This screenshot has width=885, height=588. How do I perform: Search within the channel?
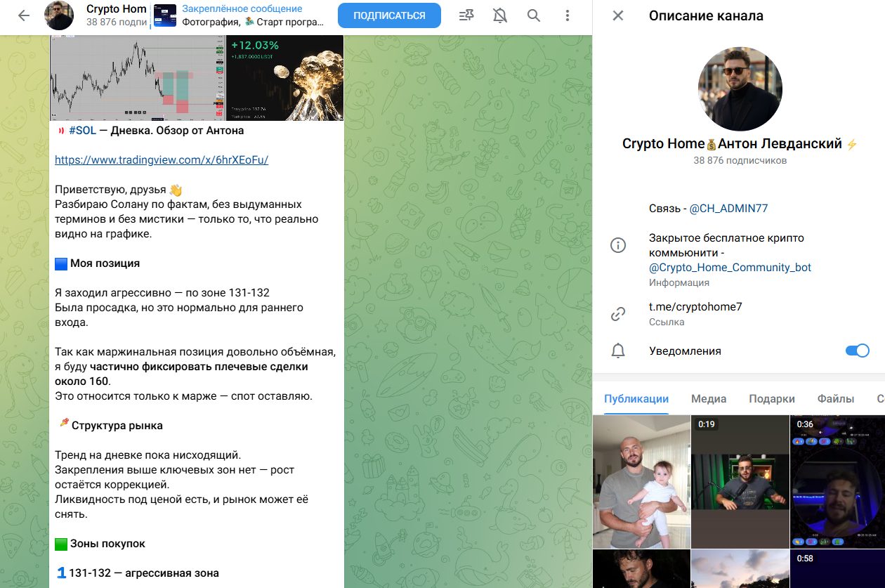pyautogui.click(x=534, y=15)
